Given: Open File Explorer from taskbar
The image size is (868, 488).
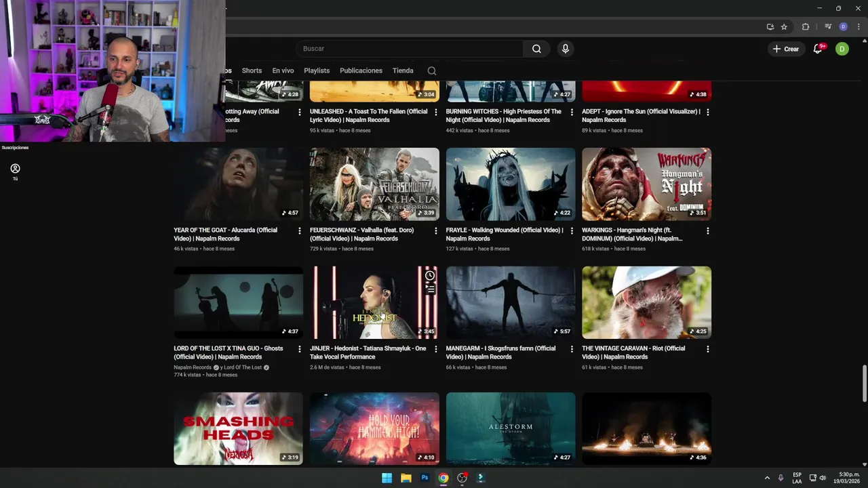Looking at the screenshot, I should point(406,478).
